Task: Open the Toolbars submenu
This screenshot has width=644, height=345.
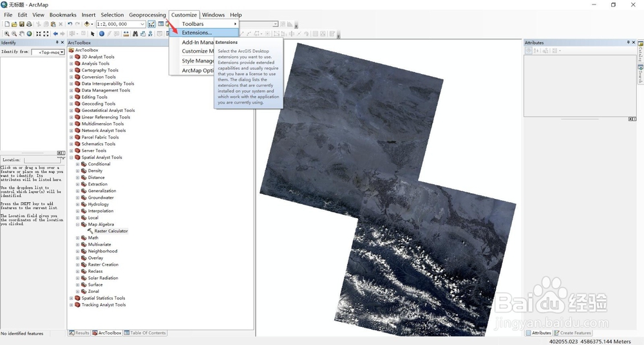Action: [x=204, y=24]
